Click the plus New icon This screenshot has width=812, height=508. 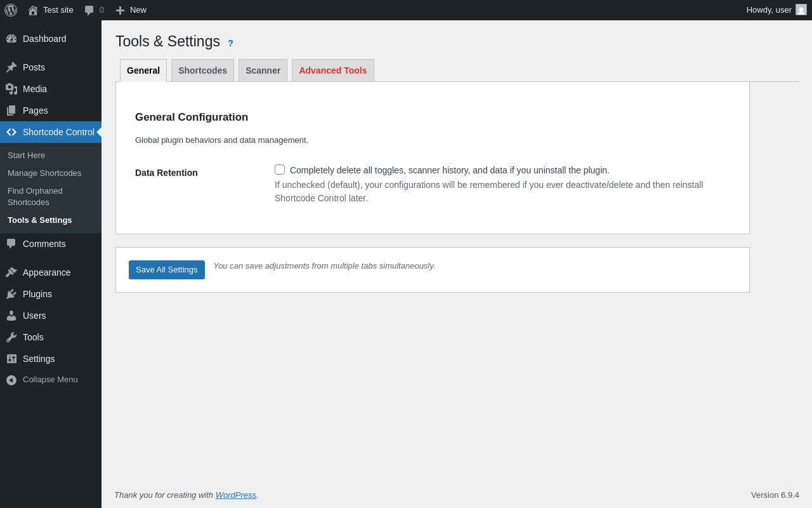pos(120,10)
